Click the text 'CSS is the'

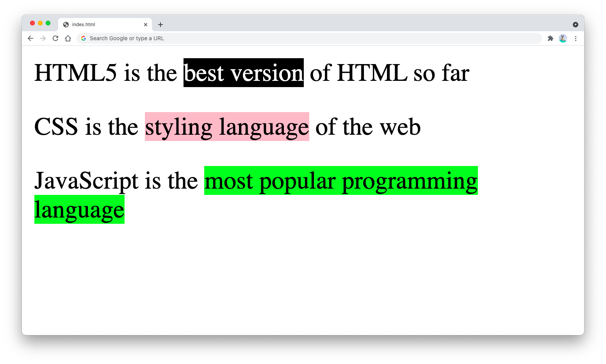point(86,127)
